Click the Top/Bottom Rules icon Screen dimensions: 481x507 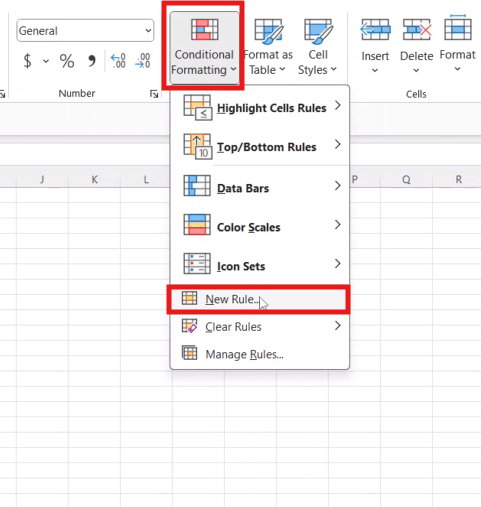197,147
